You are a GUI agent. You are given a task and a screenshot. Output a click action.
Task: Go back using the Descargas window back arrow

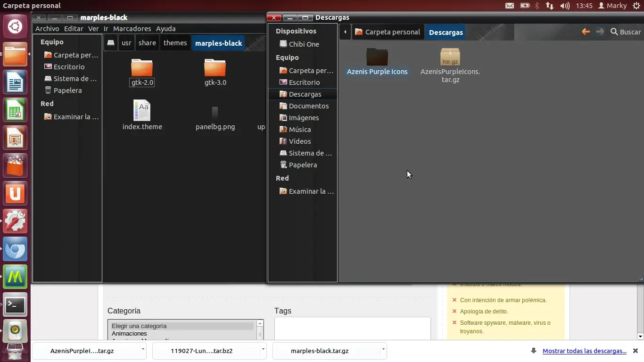586,32
